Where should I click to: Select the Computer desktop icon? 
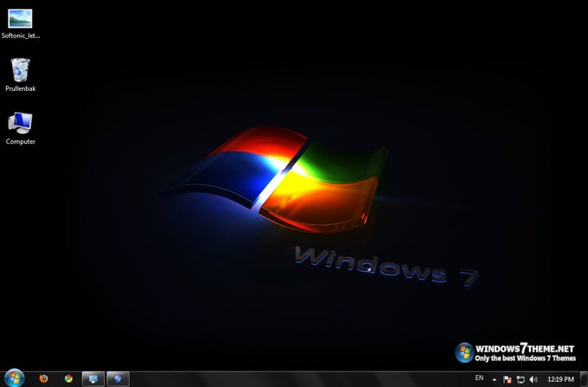click(x=20, y=123)
